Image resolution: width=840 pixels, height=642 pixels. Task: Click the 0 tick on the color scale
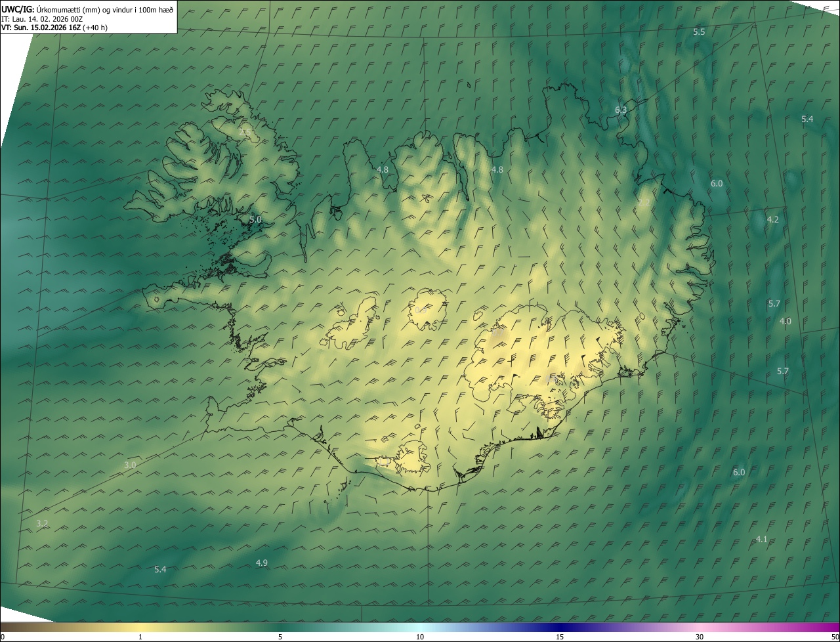coord(2,637)
